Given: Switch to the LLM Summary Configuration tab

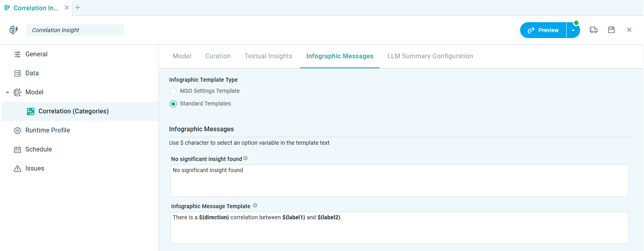Looking at the screenshot, I should pos(430,56).
